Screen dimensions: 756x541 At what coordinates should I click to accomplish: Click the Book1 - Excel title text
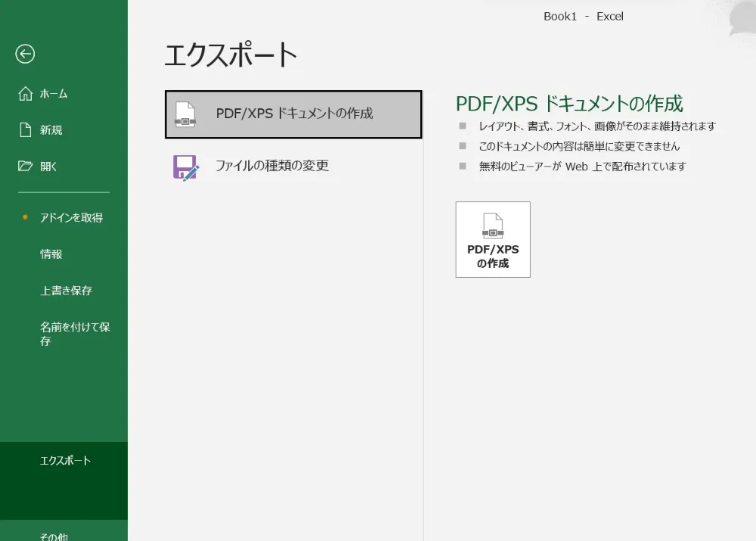point(584,17)
